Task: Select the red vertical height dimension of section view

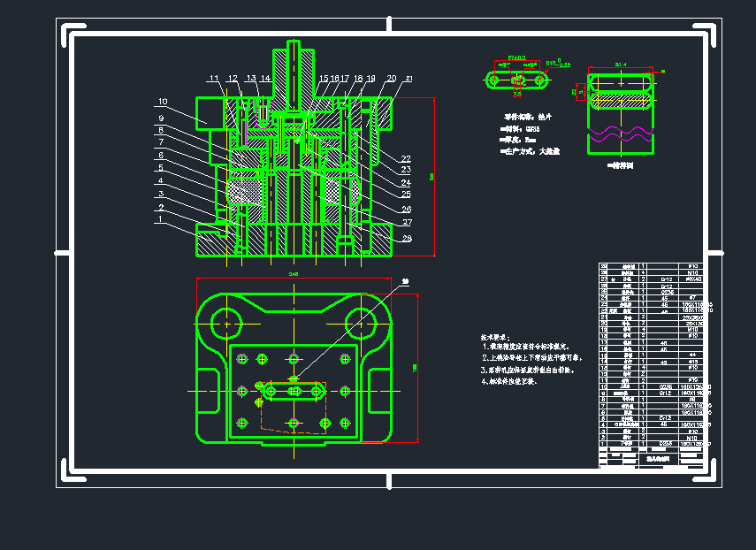Action: (434, 177)
